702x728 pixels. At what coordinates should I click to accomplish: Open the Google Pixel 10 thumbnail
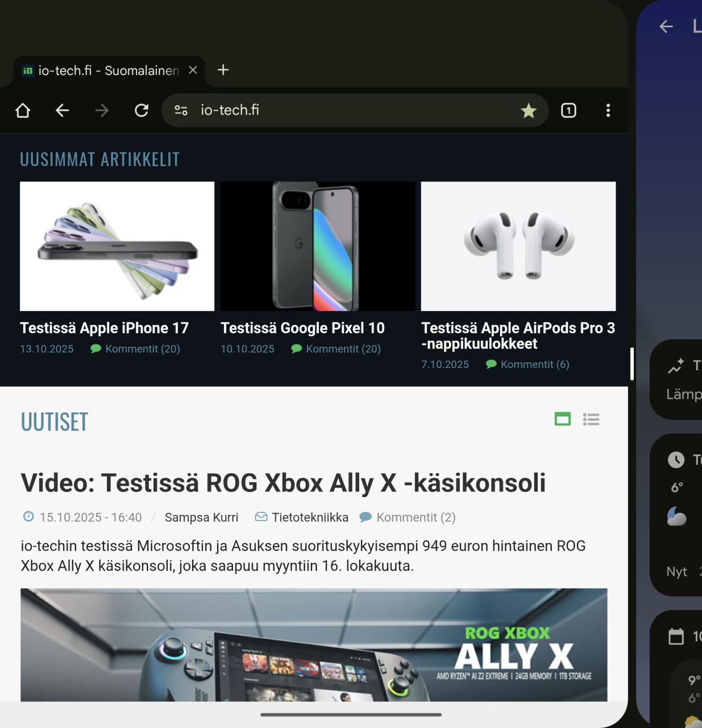point(318,246)
